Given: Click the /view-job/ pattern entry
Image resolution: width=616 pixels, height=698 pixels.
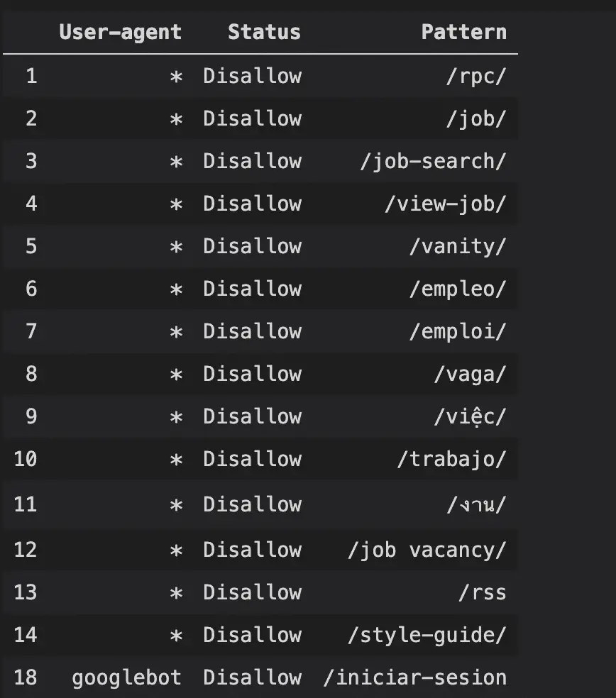Looking at the screenshot, I should coord(446,204).
